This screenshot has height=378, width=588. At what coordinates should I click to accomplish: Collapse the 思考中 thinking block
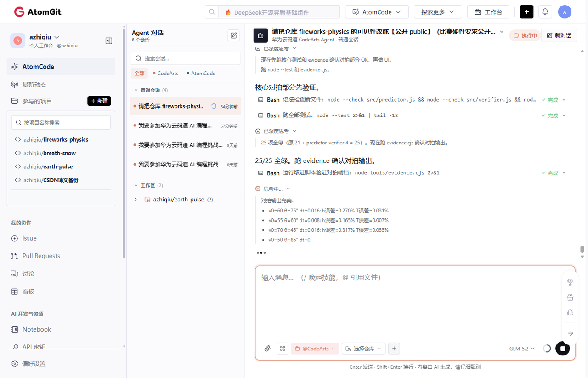click(288, 189)
